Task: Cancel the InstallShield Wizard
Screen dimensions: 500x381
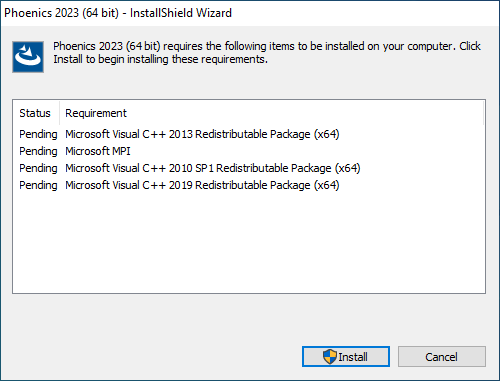Action: [441, 356]
